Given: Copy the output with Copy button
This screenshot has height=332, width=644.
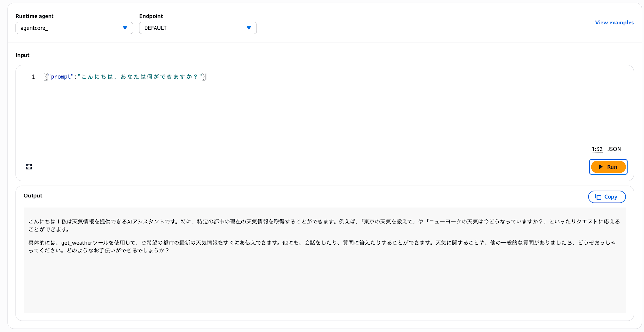Looking at the screenshot, I should 607,197.
